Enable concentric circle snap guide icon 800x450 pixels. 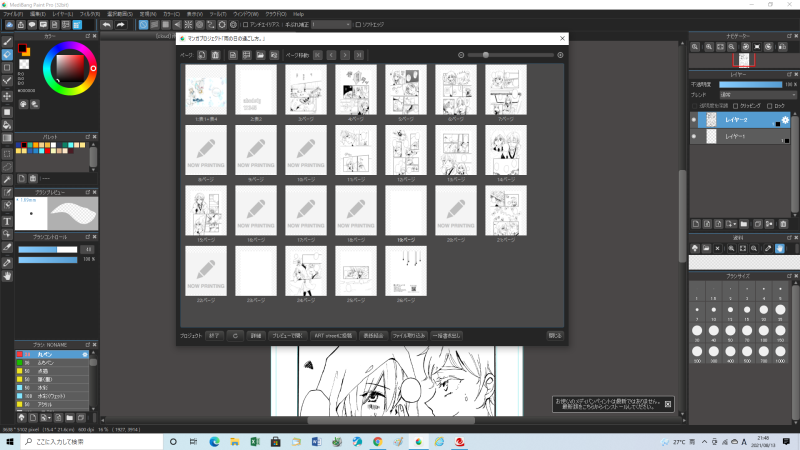pyautogui.click(x=199, y=24)
